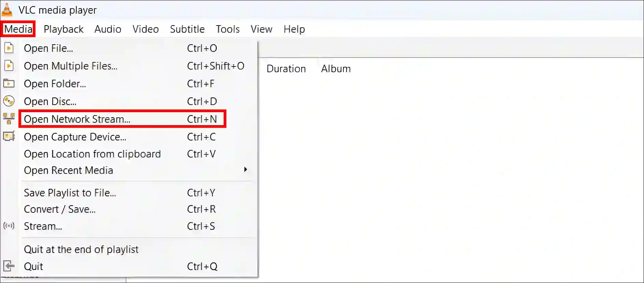
Task: Choose Convert / Save option
Action: click(x=60, y=209)
